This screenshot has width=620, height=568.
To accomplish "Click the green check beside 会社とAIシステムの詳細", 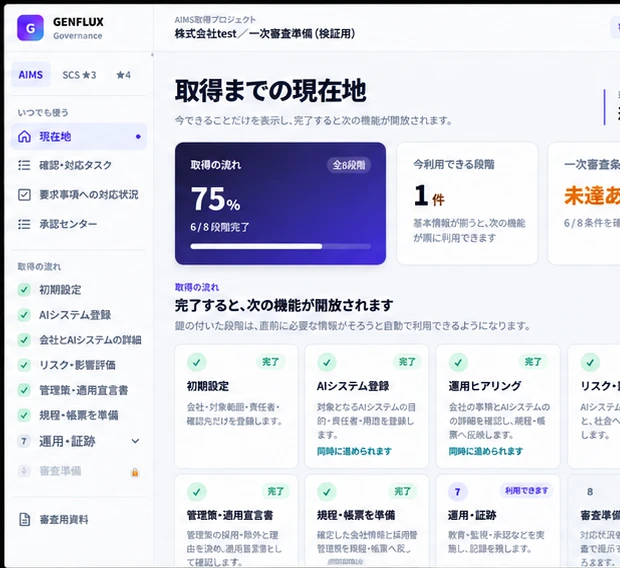I will 24,340.
